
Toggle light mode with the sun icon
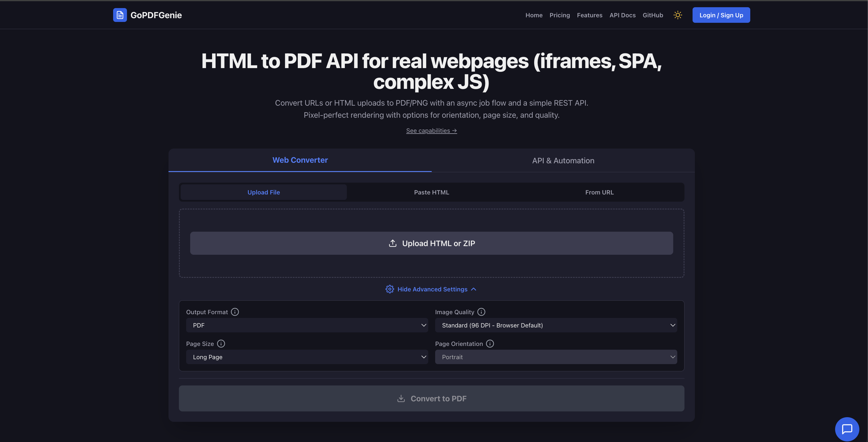677,15
